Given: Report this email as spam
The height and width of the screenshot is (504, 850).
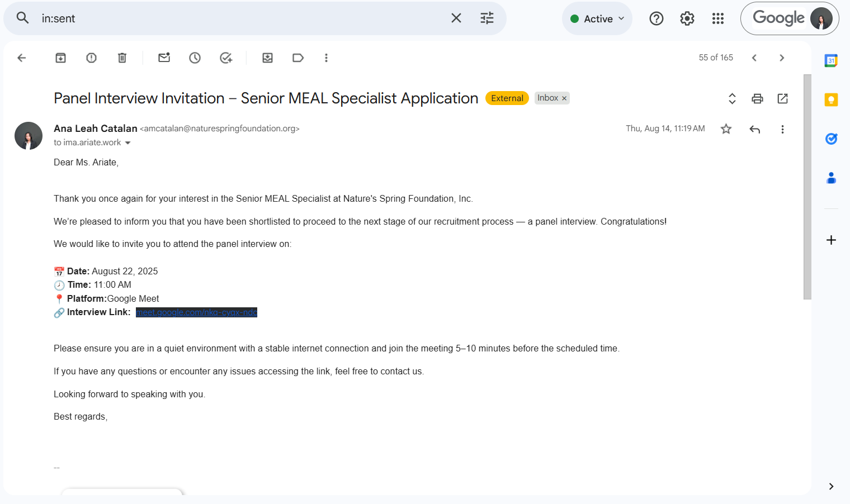Looking at the screenshot, I should pyautogui.click(x=91, y=58).
